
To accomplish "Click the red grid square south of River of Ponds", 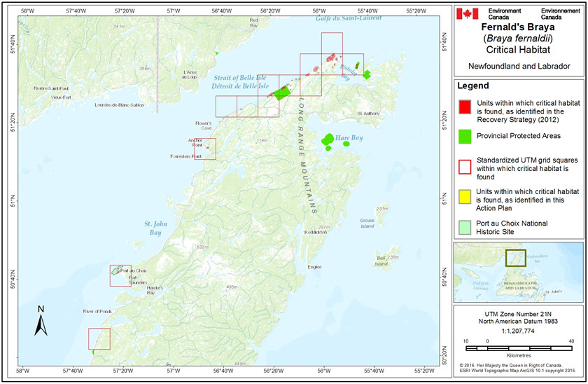I will click(99, 339).
